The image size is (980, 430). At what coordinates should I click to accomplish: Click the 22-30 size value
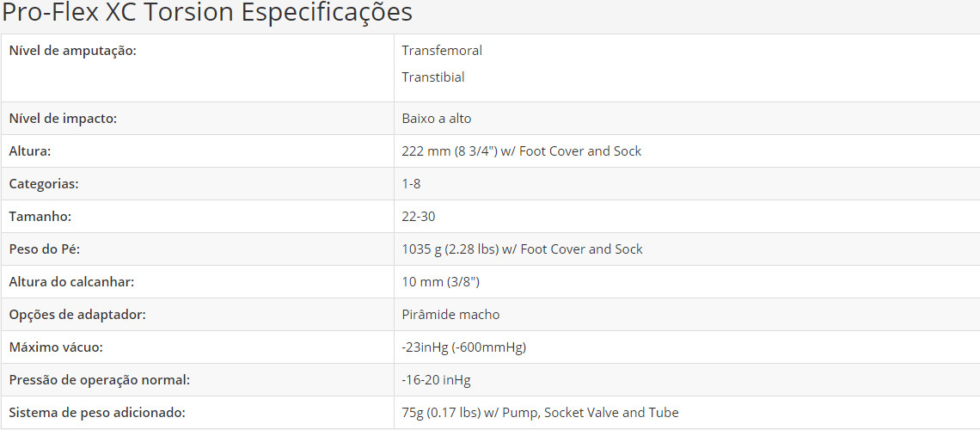419,217
